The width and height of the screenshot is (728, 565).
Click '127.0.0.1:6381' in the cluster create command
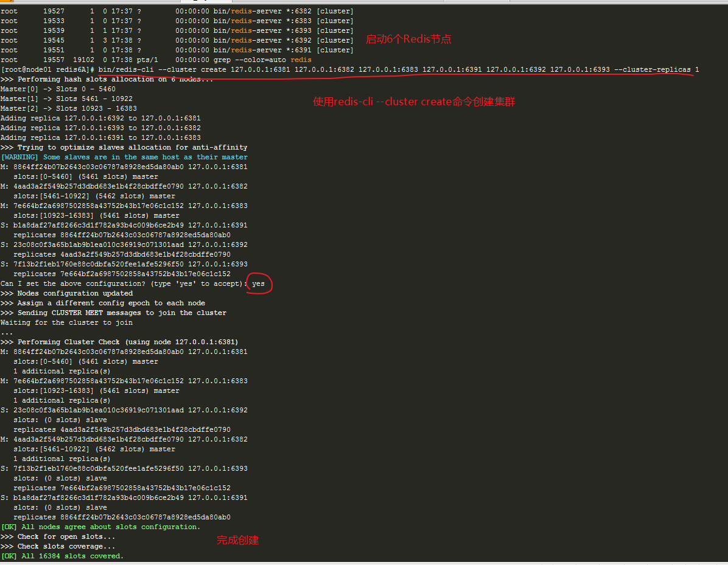click(261, 69)
